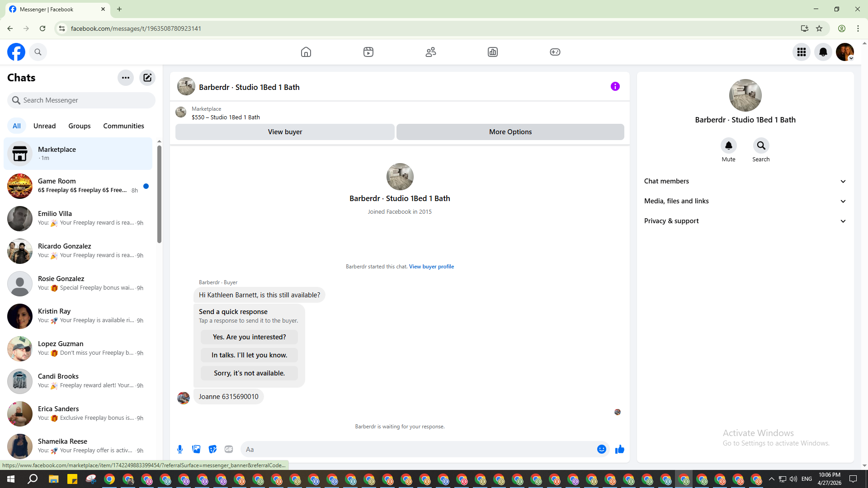Start a new message with compose icon

tap(147, 78)
